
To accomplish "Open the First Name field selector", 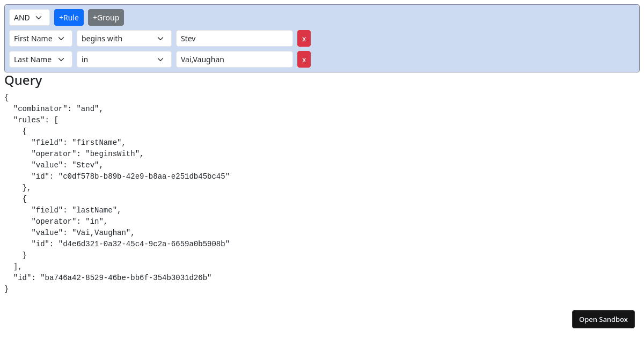I will click(41, 38).
